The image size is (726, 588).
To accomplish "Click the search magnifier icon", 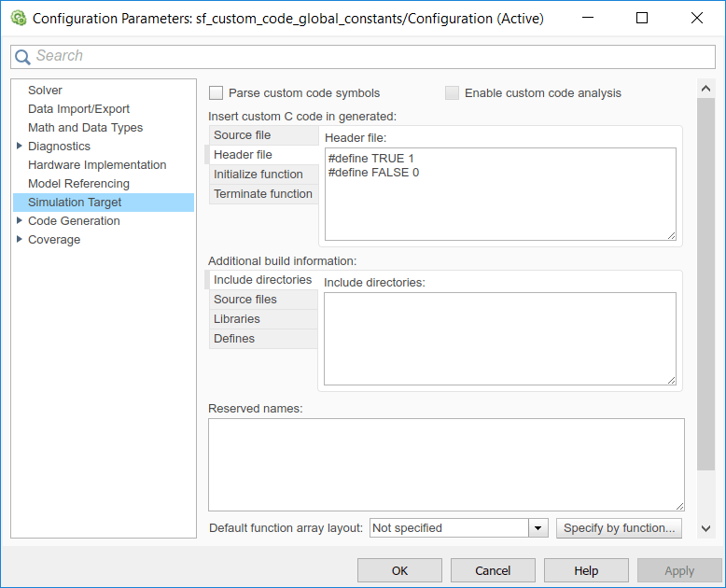I will 22,57.
